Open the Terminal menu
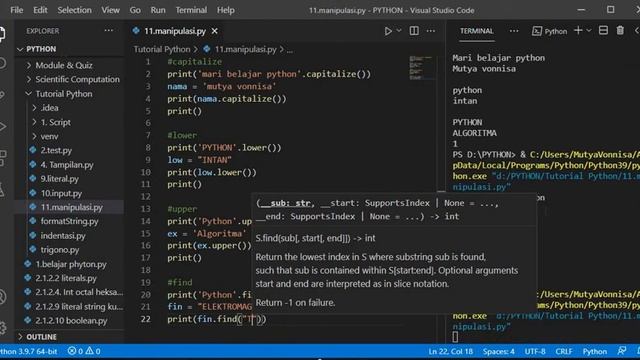 (x=191, y=10)
